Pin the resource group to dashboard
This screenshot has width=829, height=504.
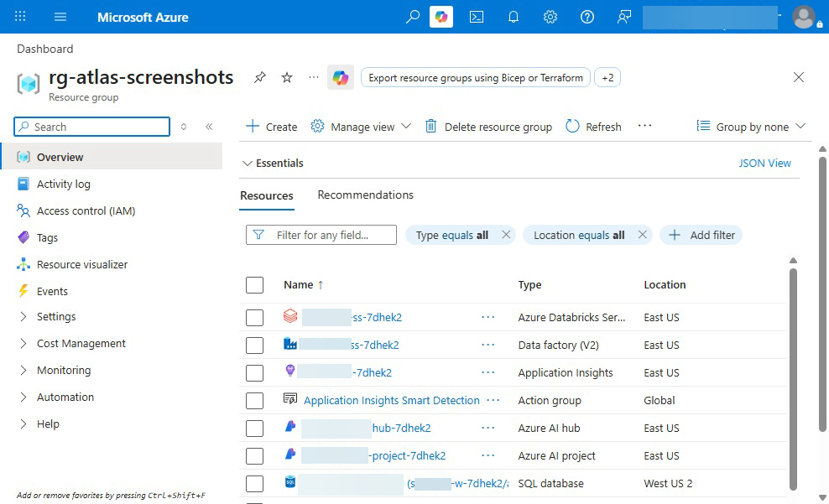pyautogui.click(x=259, y=78)
